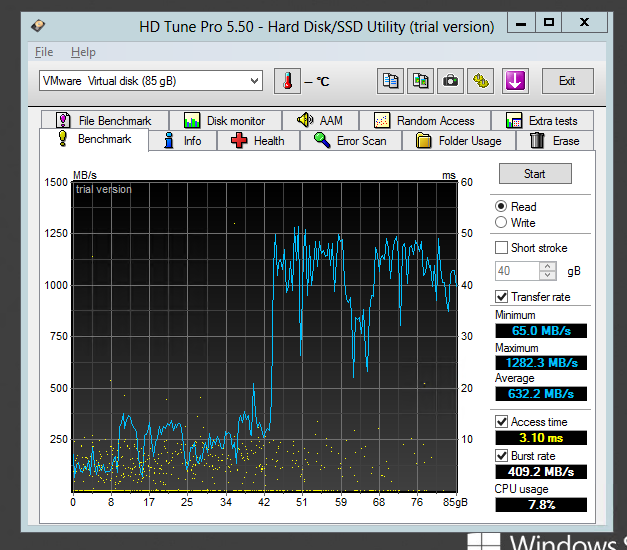Open options via the yellow gears icon
This screenshot has height=550, width=627.
tap(481, 81)
